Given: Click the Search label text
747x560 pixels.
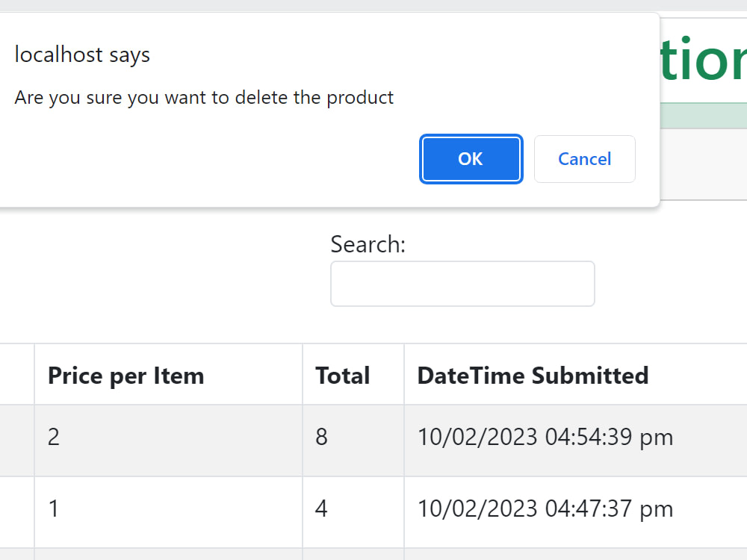Looking at the screenshot, I should (368, 244).
